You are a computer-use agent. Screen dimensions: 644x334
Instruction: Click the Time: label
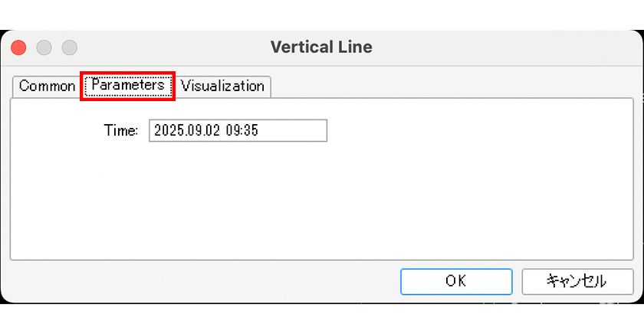120,130
